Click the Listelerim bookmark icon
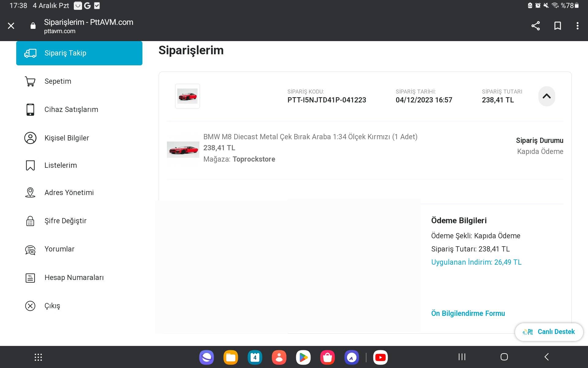 [x=30, y=165]
